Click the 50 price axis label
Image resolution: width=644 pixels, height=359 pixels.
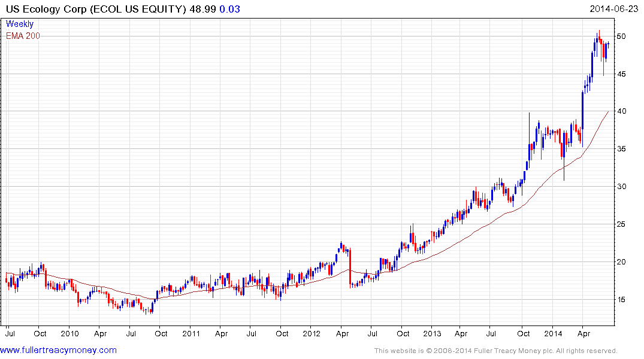621,36
